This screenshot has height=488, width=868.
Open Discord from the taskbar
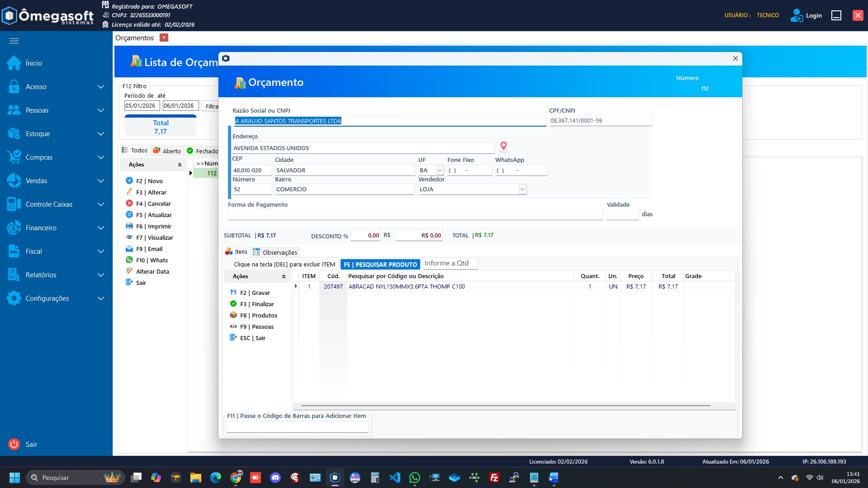tap(275, 478)
